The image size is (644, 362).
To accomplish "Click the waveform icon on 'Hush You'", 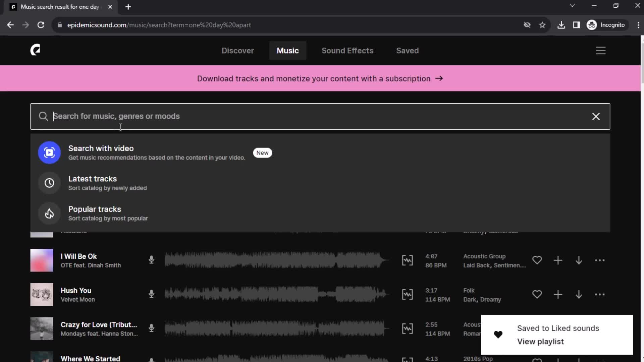I will [x=407, y=294].
